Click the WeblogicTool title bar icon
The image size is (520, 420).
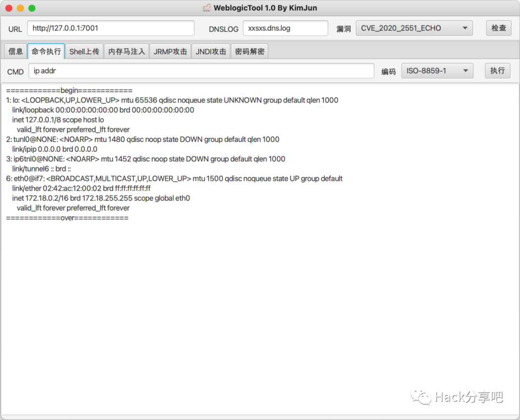[x=207, y=8]
